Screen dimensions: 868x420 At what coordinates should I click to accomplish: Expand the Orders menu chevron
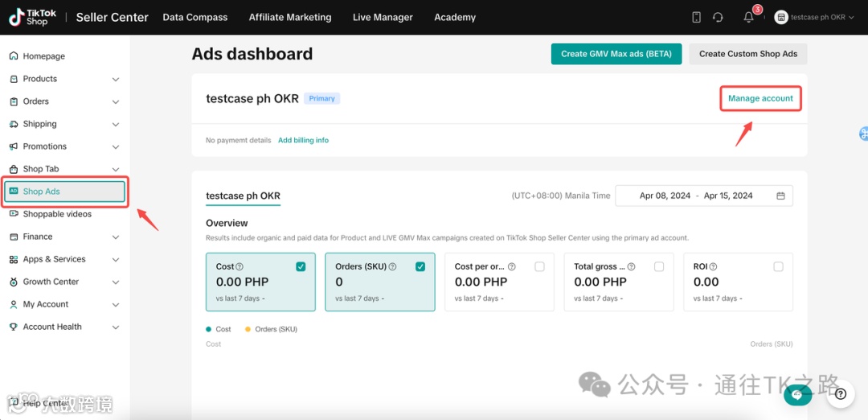pos(116,102)
